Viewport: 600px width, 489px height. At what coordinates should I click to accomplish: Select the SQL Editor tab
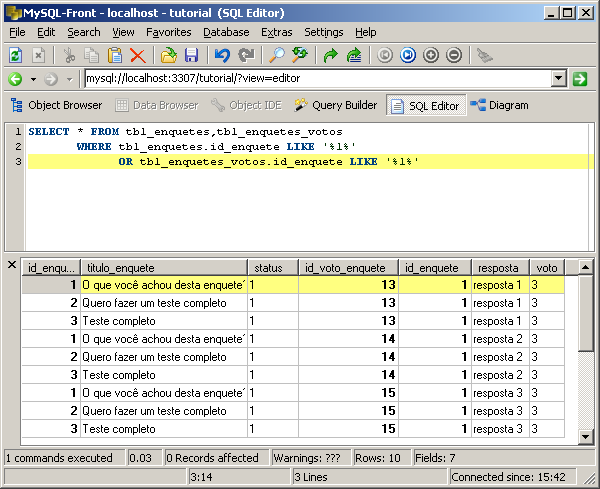[x=426, y=106]
